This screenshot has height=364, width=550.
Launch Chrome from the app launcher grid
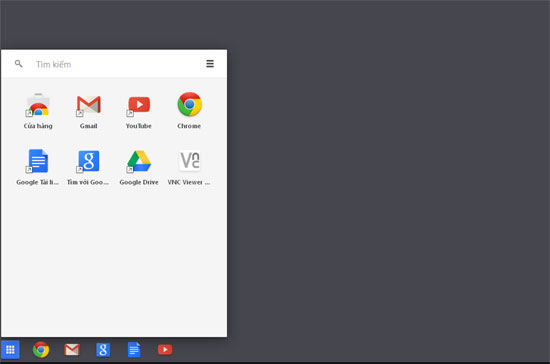point(189,111)
